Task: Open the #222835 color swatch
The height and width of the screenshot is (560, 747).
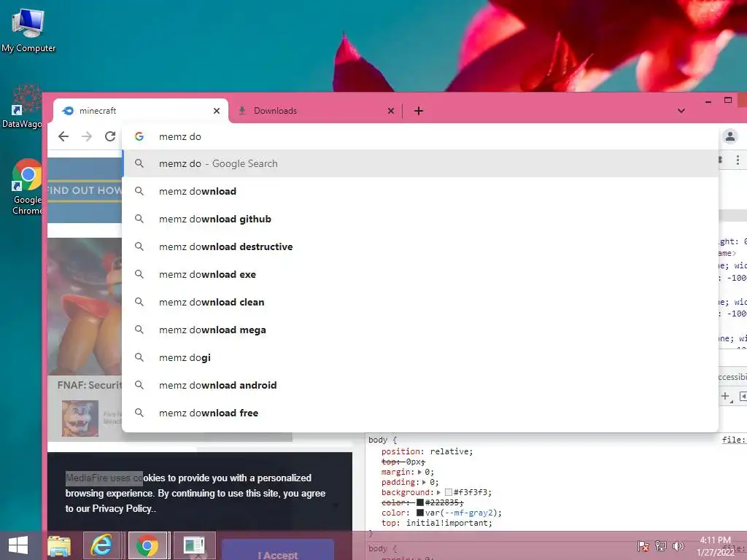Action: [x=420, y=502]
